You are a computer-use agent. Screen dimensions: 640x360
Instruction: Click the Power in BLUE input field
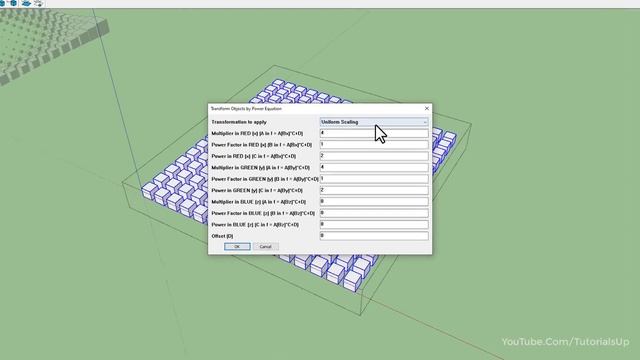click(374, 224)
